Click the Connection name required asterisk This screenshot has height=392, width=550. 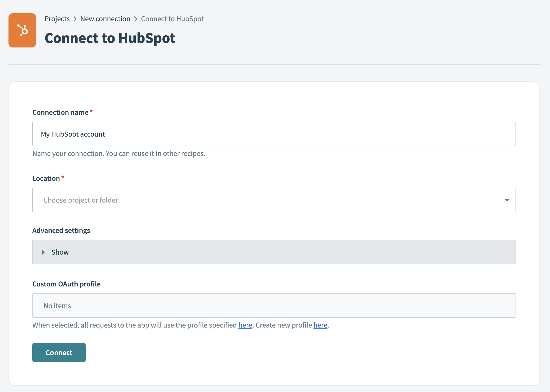point(91,112)
